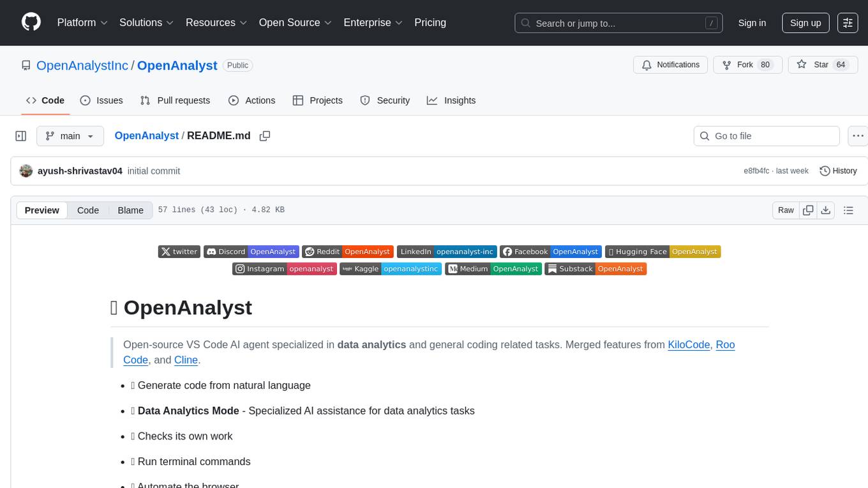Screen dimensions: 868x488
Task: Open ayush-shrivastav04 author profile link
Action: [x=80, y=171]
